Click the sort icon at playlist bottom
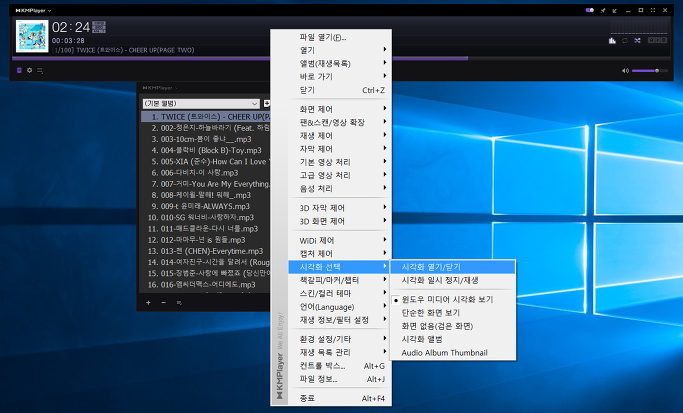 (179, 302)
